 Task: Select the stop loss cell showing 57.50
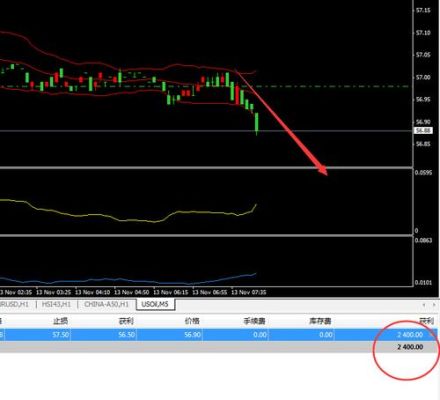pos(61,334)
